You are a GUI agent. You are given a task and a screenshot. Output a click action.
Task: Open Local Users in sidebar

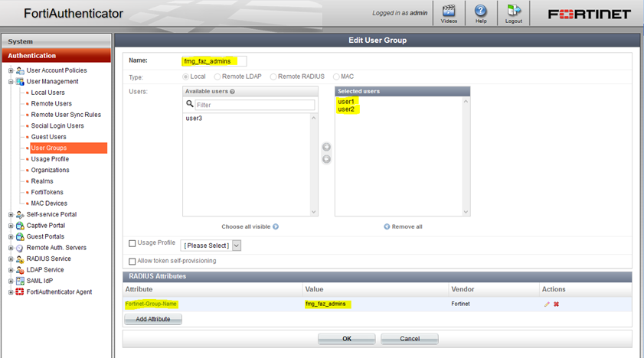click(x=47, y=93)
